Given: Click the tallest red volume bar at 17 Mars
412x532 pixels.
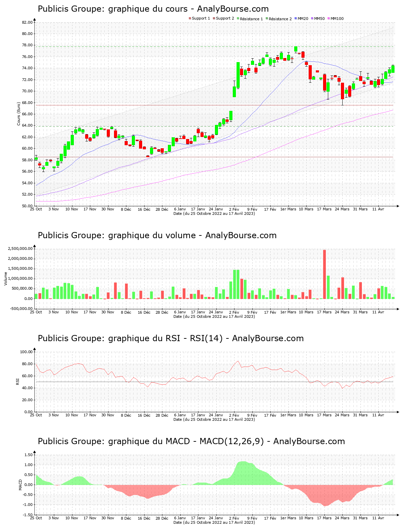Looking at the screenshot, I should point(324,274).
